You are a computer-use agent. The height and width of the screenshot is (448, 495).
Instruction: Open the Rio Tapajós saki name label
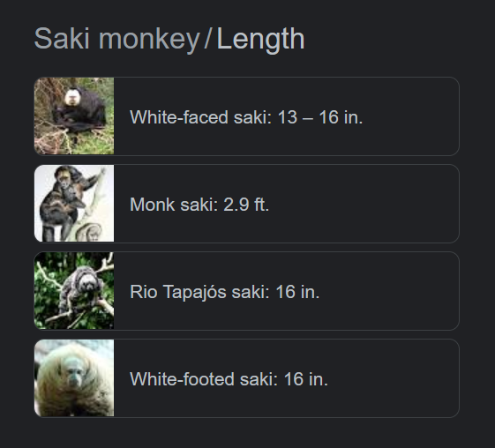tap(199, 292)
